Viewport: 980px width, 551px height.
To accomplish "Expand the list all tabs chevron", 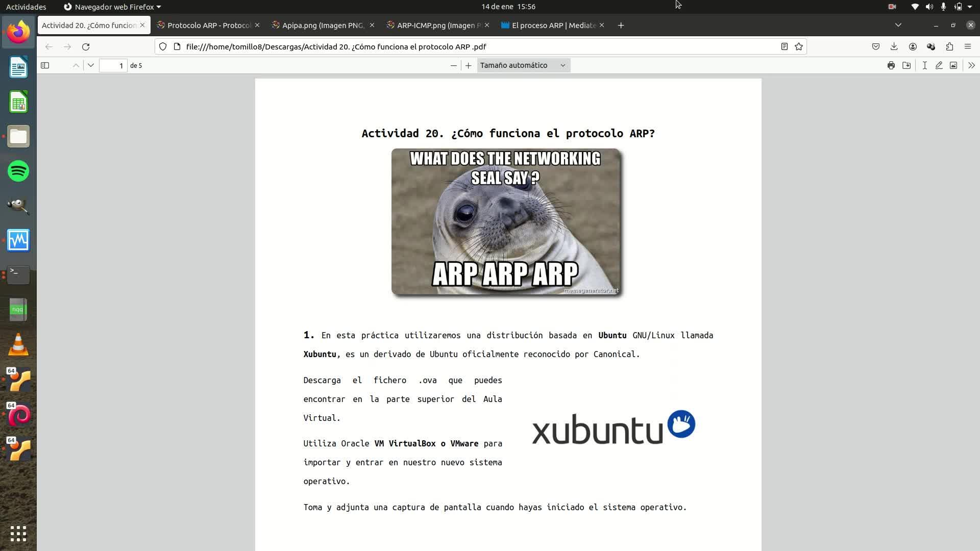I will pos(898,25).
